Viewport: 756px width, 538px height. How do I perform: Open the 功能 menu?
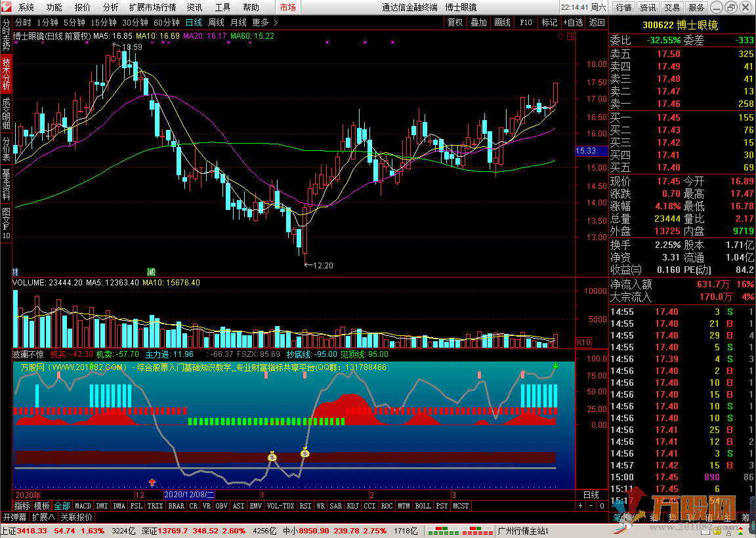click(54, 7)
